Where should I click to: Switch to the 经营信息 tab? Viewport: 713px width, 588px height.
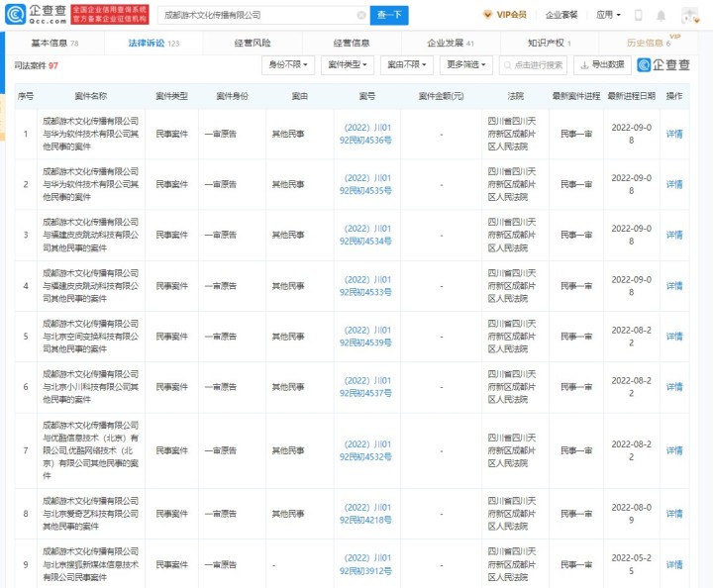[352, 44]
